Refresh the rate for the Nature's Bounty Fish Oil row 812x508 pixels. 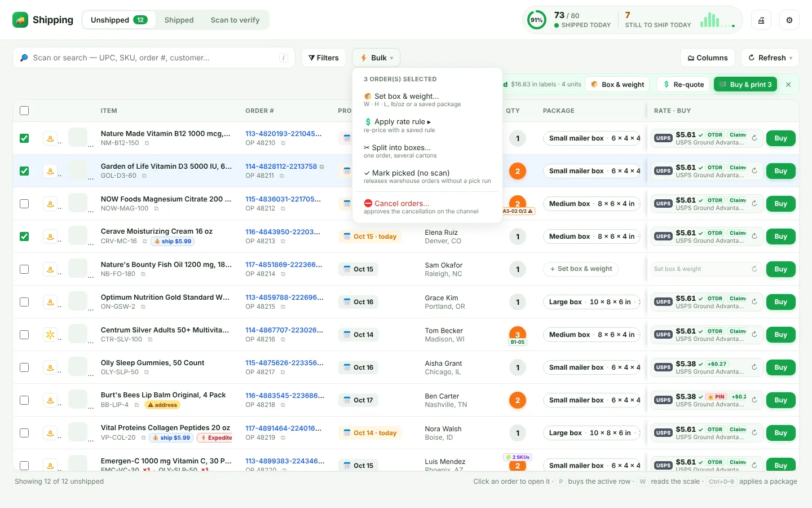(x=754, y=269)
